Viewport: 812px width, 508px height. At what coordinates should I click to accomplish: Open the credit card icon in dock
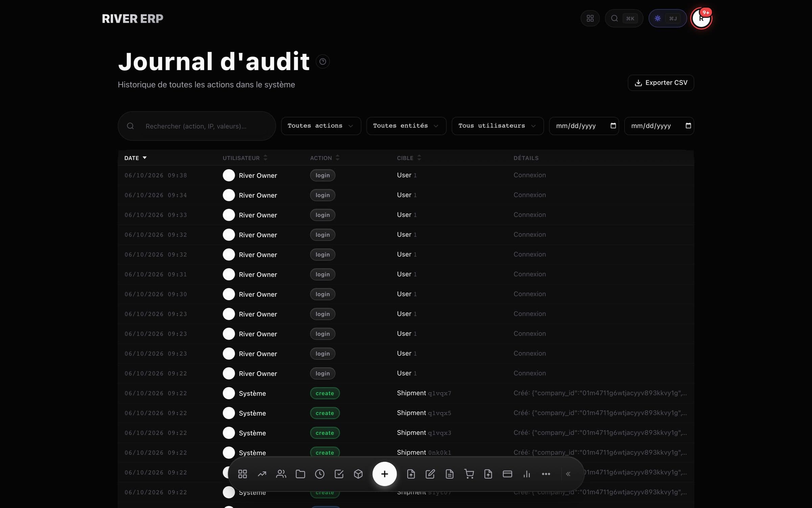[x=507, y=474]
